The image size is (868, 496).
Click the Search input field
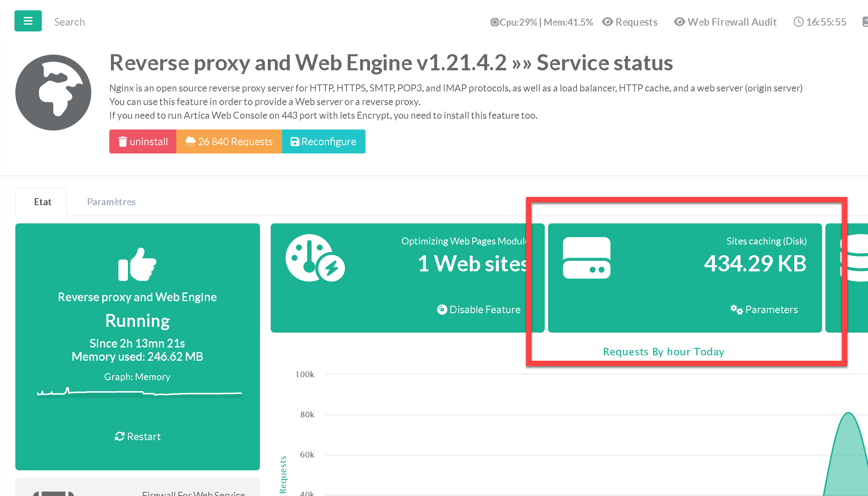coord(70,22)
